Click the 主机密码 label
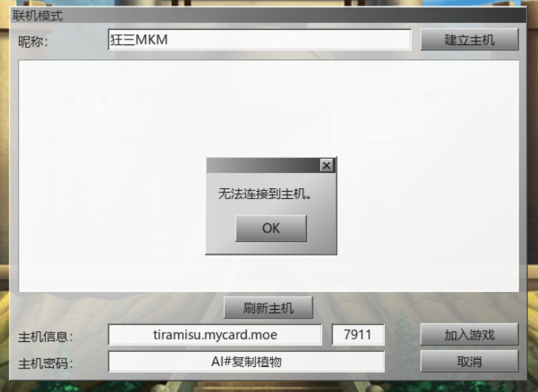The height and width of the screenshot is (392, 538). (45, 363)
